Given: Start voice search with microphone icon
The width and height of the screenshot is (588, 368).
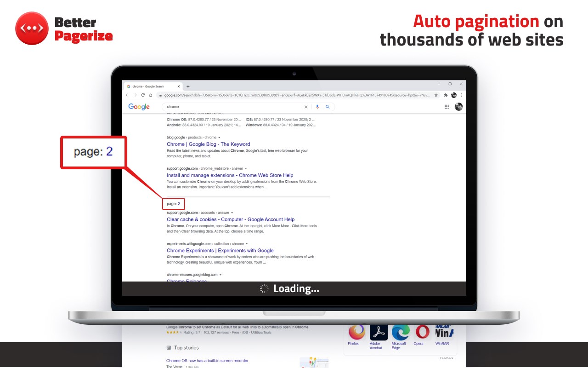Looking at the screenshot, I should coord(317,107).
